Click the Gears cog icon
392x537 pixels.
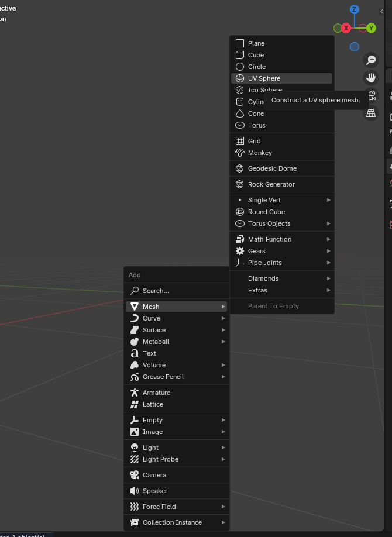[240, 251]
